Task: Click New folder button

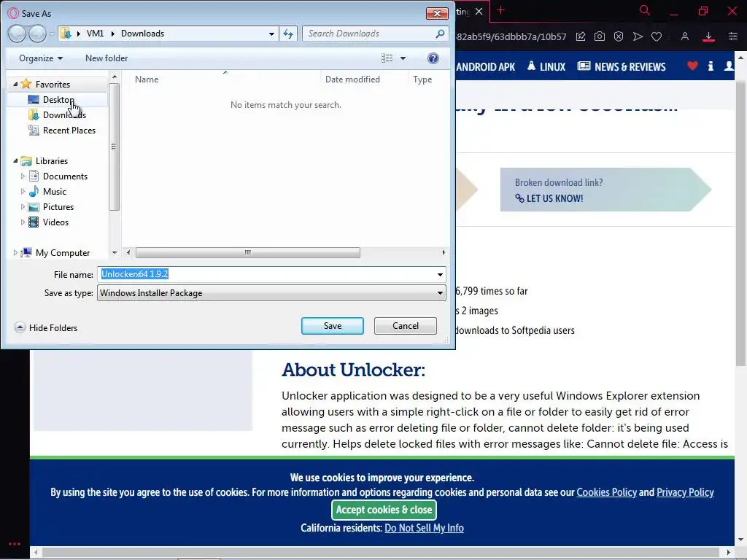Action: pos(107,58)
